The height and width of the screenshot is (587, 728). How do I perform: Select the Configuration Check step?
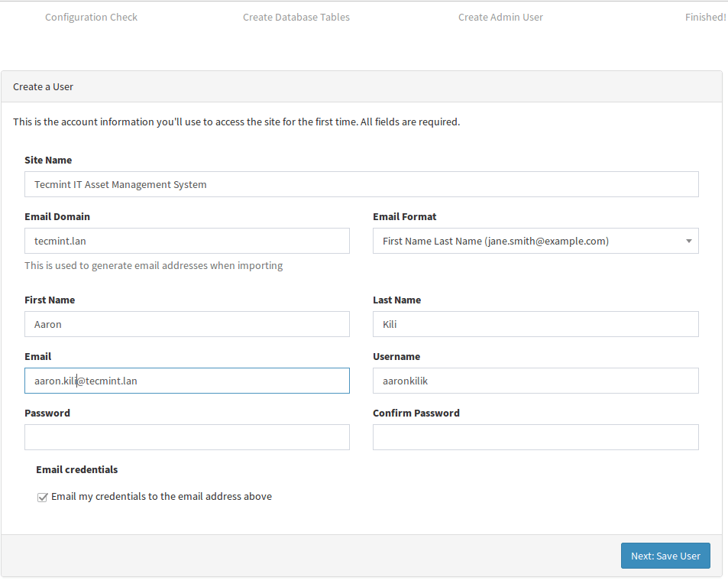coord(91,17)
